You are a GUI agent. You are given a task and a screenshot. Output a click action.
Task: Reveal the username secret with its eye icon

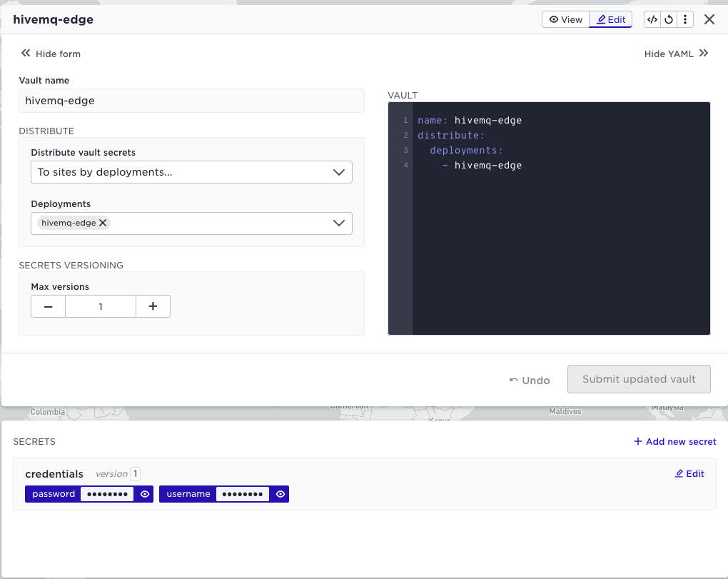tap(280, 493)
